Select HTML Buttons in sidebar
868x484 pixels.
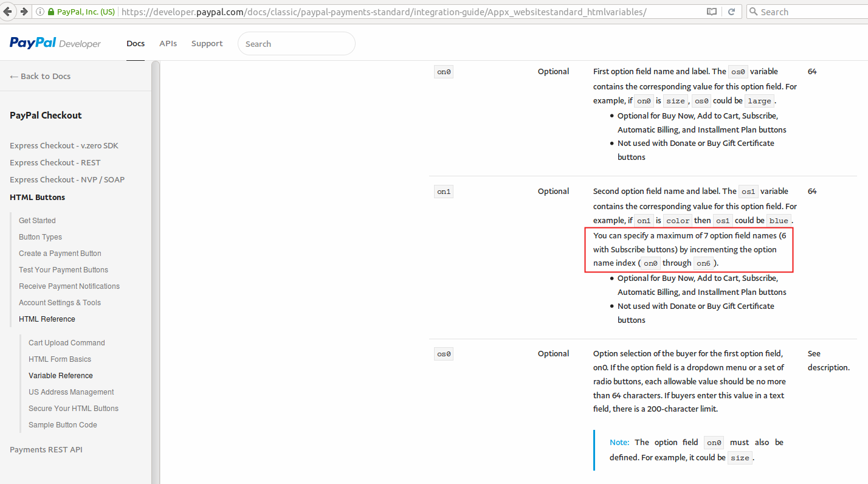pos(38,197)
